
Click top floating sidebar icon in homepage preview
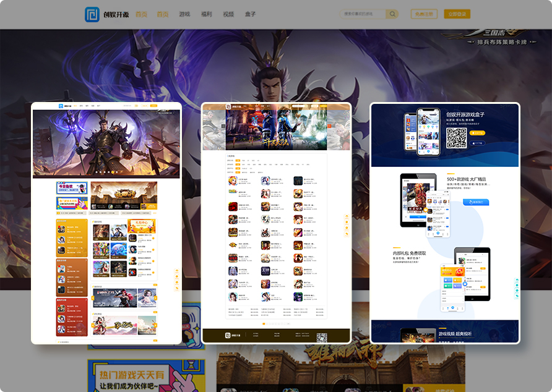coord(177,271)
